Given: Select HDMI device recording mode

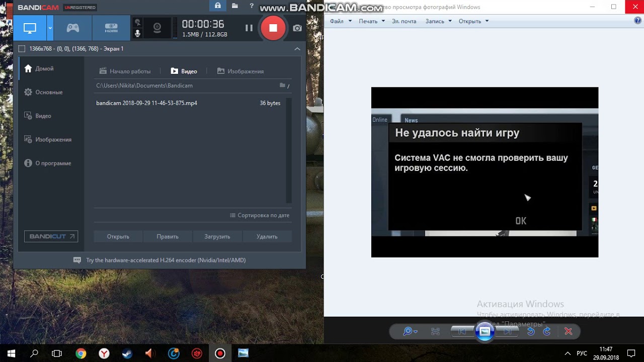Looking at the screenshot, I should coord(111,28).
